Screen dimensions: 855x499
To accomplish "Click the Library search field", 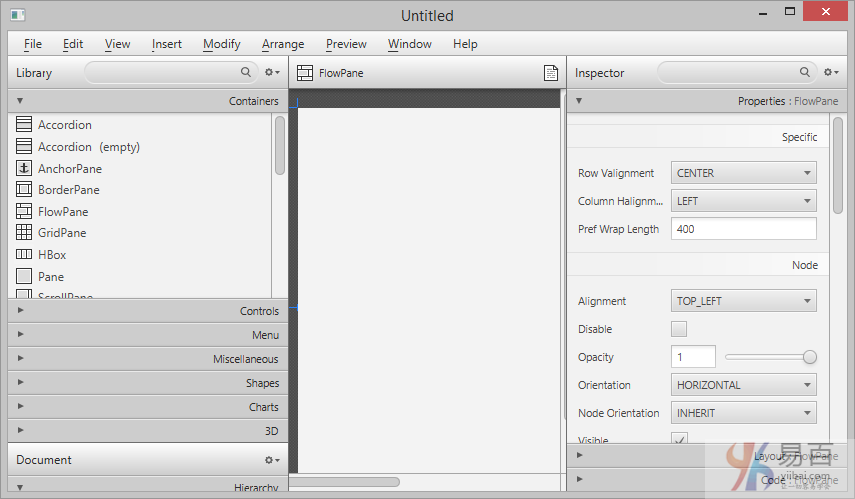I will (x=165, y=73).
